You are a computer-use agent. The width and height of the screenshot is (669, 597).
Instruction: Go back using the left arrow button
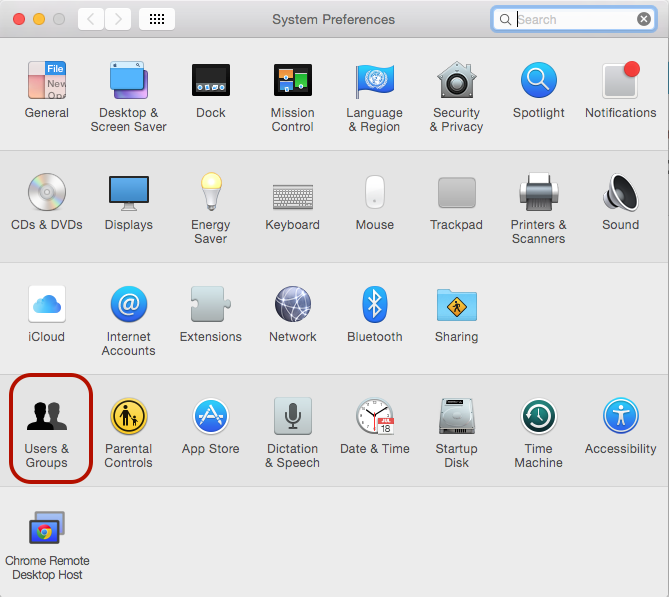click(x=90, y=19)
